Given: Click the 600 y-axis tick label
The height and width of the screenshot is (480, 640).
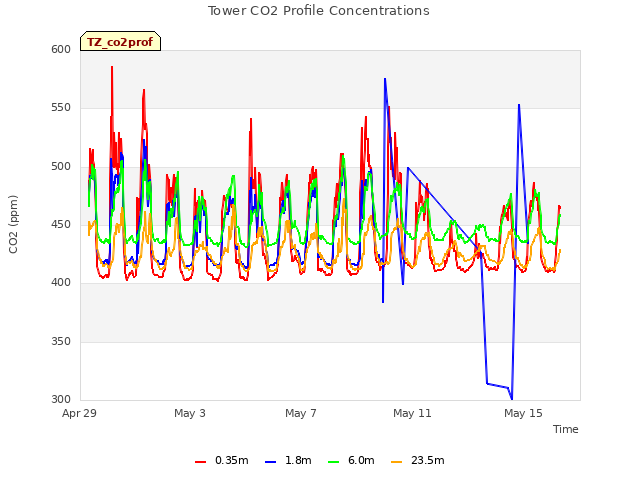Looking at the screenshot, I should (x=61, y=49).
